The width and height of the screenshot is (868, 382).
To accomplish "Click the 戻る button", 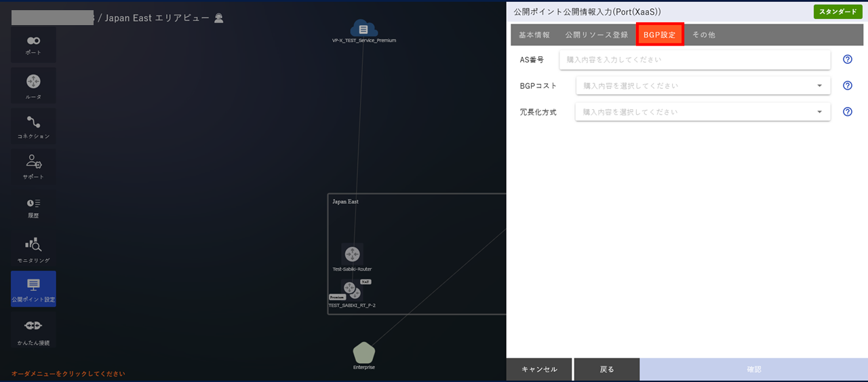I will tap(607, 369).
